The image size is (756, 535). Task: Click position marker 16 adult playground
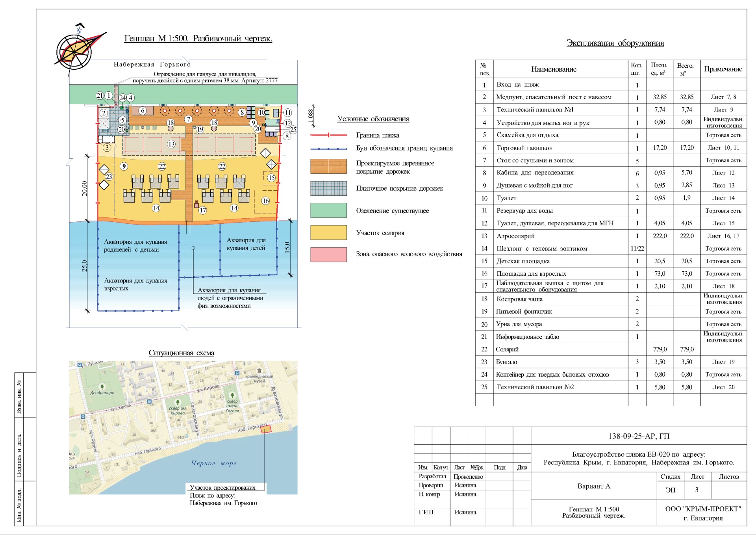265,201
